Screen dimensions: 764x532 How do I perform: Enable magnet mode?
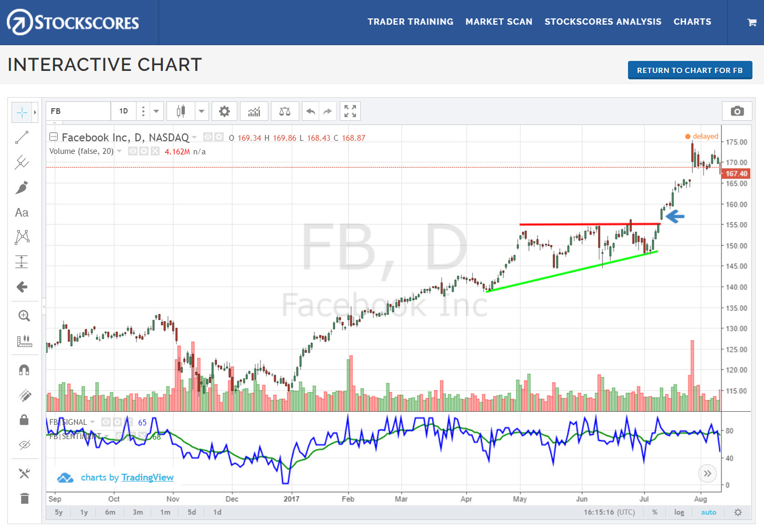tap(24, 370)
